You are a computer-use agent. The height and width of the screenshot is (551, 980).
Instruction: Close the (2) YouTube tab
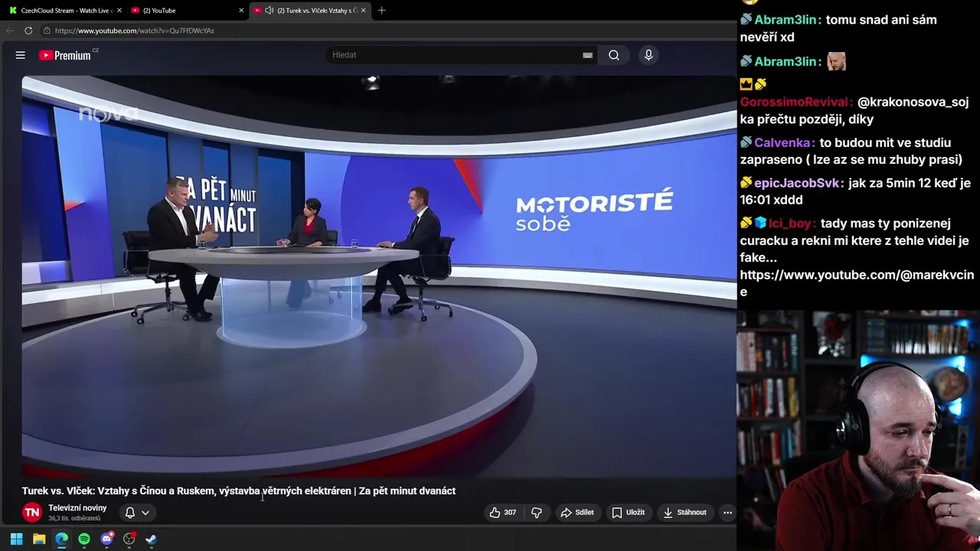pos(241,11)
